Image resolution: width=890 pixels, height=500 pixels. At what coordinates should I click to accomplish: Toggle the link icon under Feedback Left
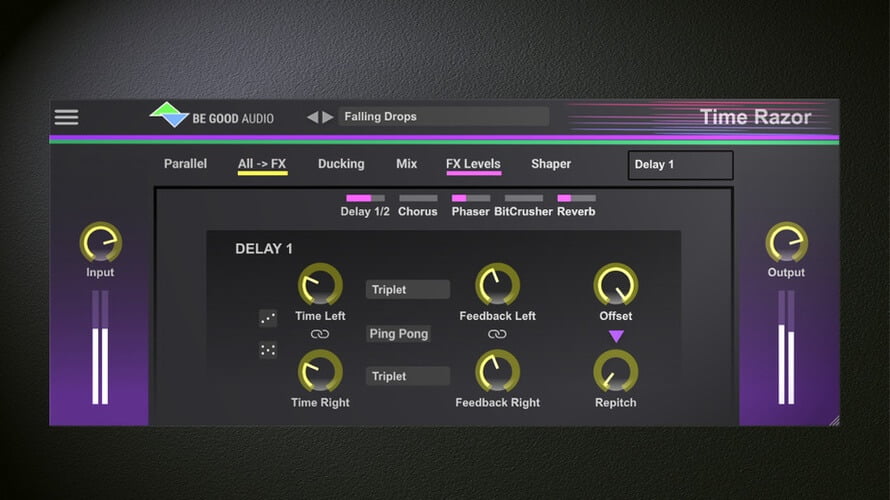click(x=497, y=334)
